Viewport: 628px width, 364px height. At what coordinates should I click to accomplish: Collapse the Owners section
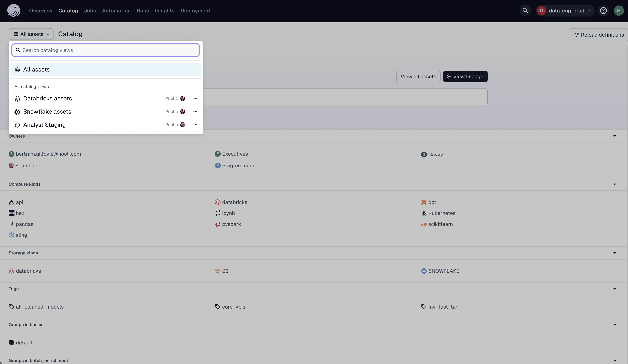(x=615, y=136)
